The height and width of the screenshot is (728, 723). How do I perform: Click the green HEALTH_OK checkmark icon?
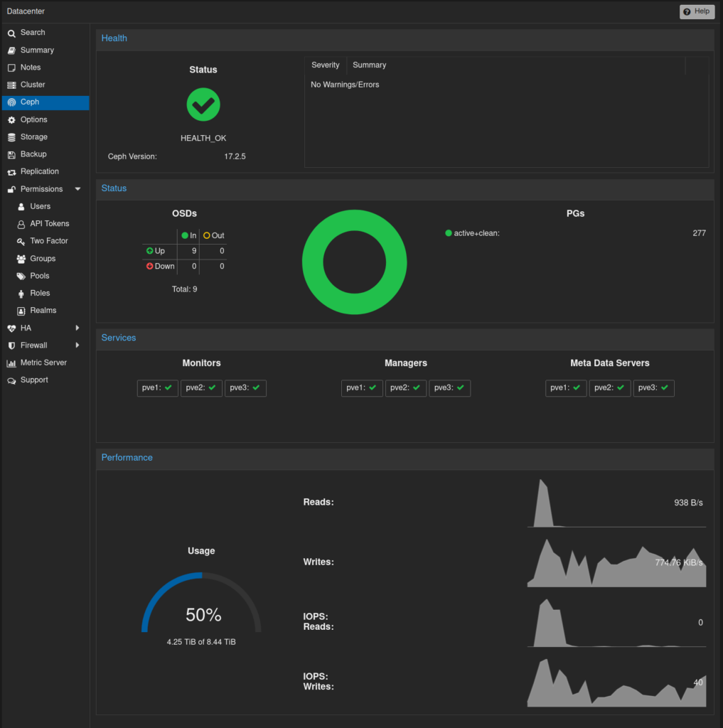[x=203, y=105]
